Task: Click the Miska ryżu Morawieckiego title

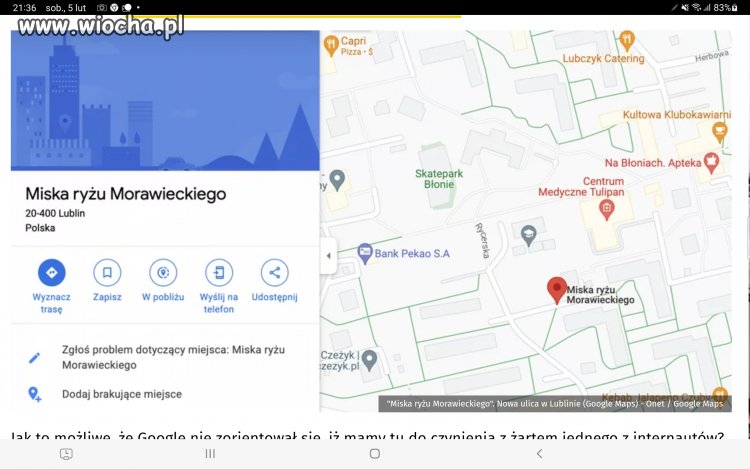Action: [126, 194]
